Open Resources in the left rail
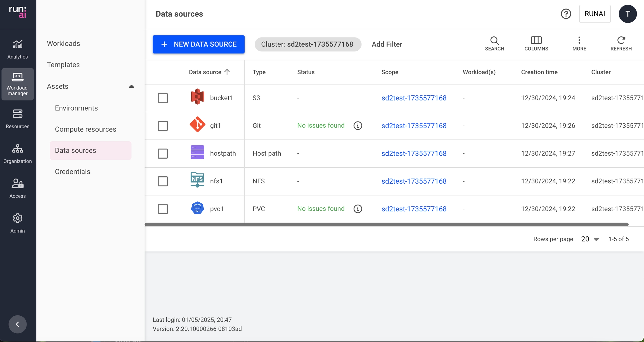The image size is (644, 342). (x=17, y=119)
